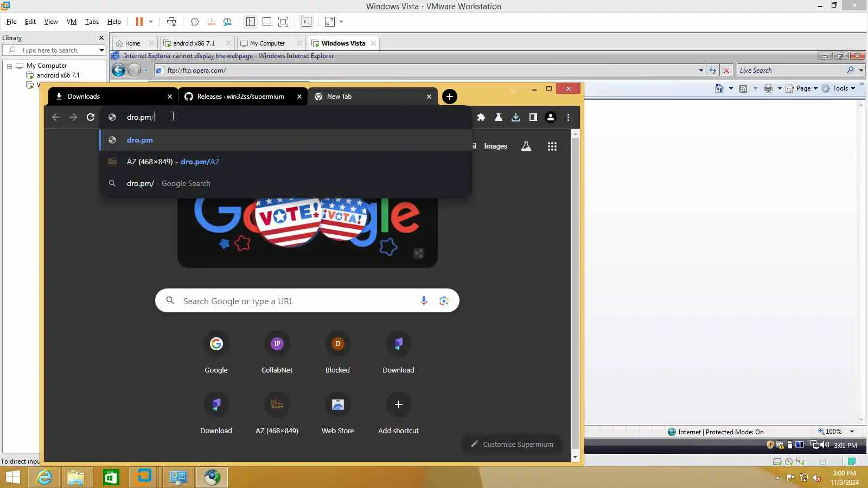The image size is (868, 488).
Task: Select the dro.pm autocomplete suggestion
Action: click(x=285, y=140)
